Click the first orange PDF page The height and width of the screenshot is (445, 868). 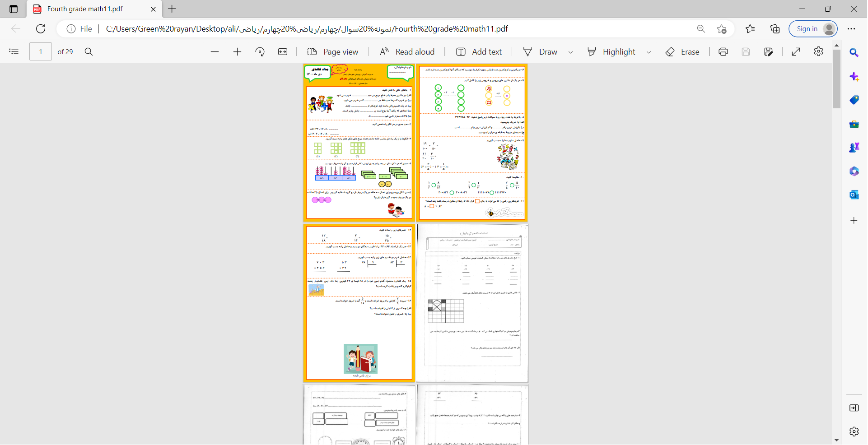(359, 143)
